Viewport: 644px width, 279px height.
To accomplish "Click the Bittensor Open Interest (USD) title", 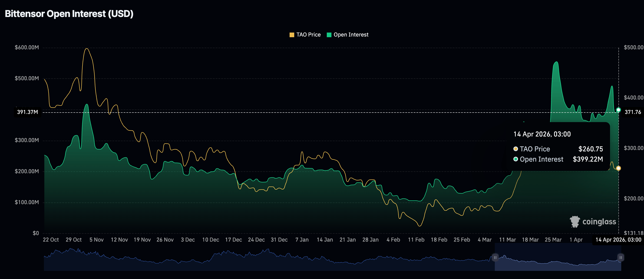I will (69, 14).
